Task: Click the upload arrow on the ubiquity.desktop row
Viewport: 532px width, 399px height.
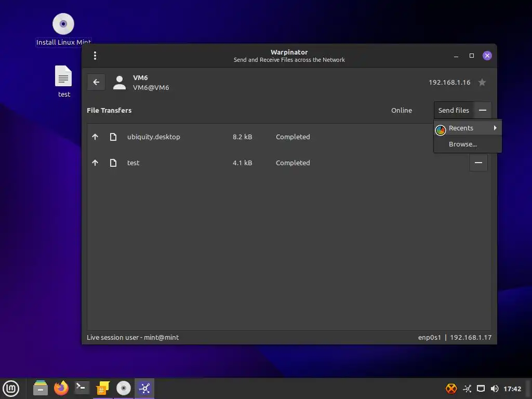Action: tap(95, 137)
